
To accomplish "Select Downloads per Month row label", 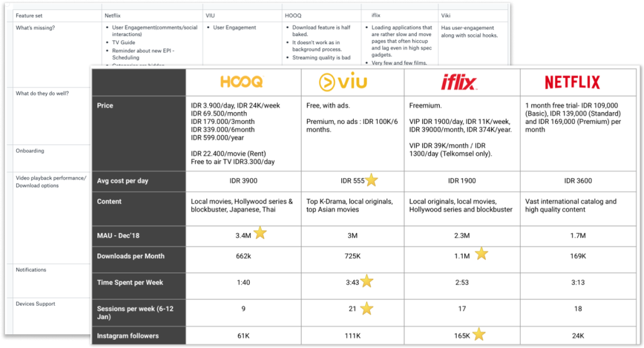I will click(131, 256).
